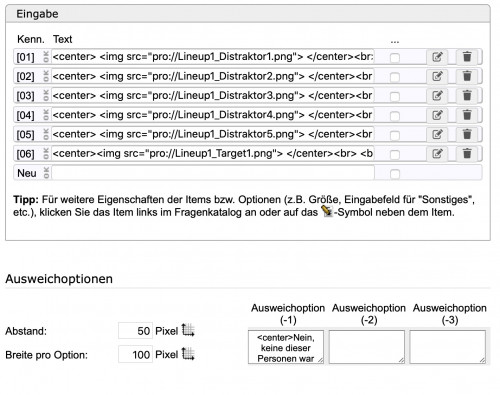The image size is (500, 395).
Task: Click sort handle icon of item 01
Action: pyautogui.click(x=46, y=57)
